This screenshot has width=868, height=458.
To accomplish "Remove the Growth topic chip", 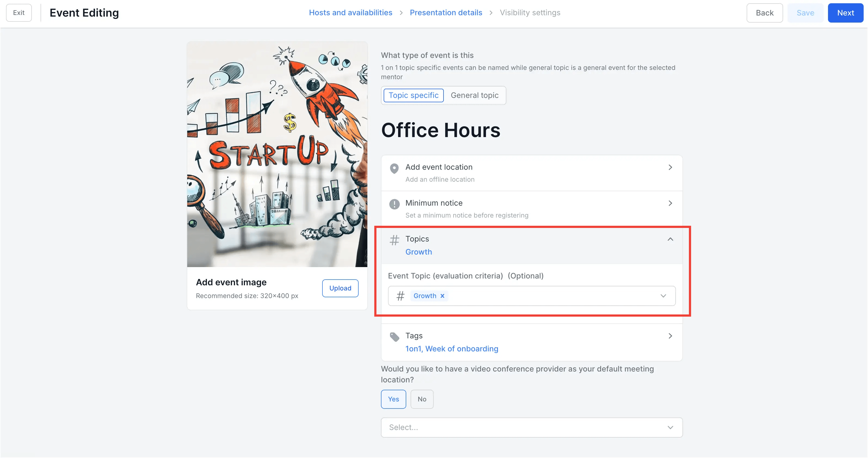I will [442, 296].
